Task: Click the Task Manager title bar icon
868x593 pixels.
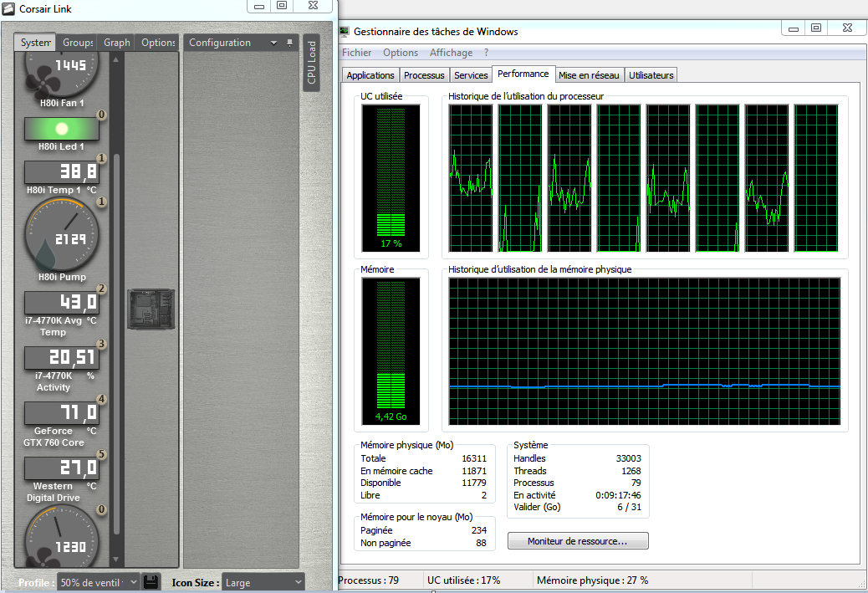Action: coord(345,32)
